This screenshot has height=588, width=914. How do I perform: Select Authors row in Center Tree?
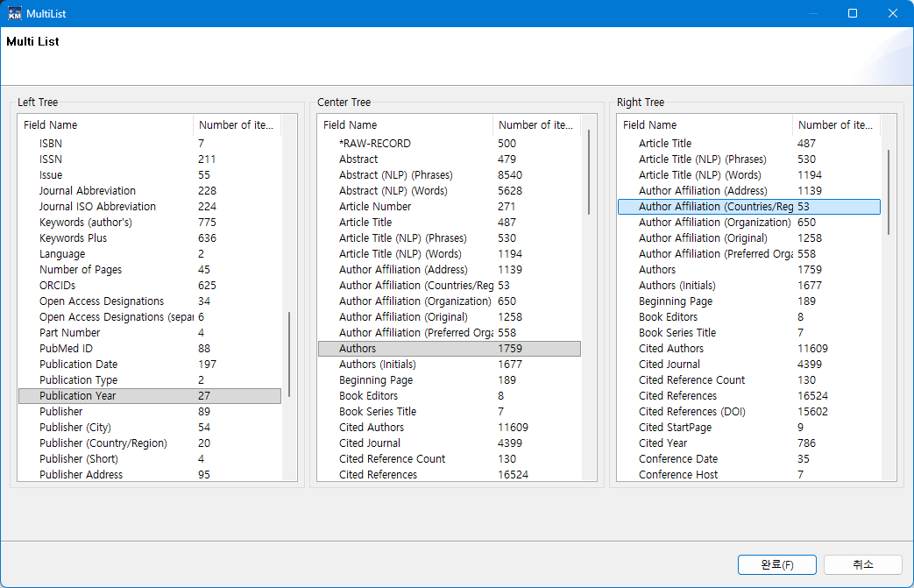coord(358,349)
